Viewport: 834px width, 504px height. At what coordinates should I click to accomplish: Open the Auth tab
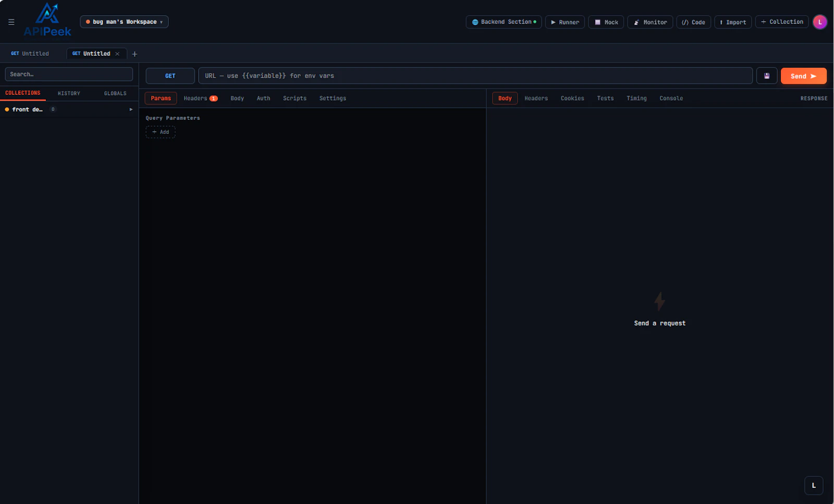264,98
